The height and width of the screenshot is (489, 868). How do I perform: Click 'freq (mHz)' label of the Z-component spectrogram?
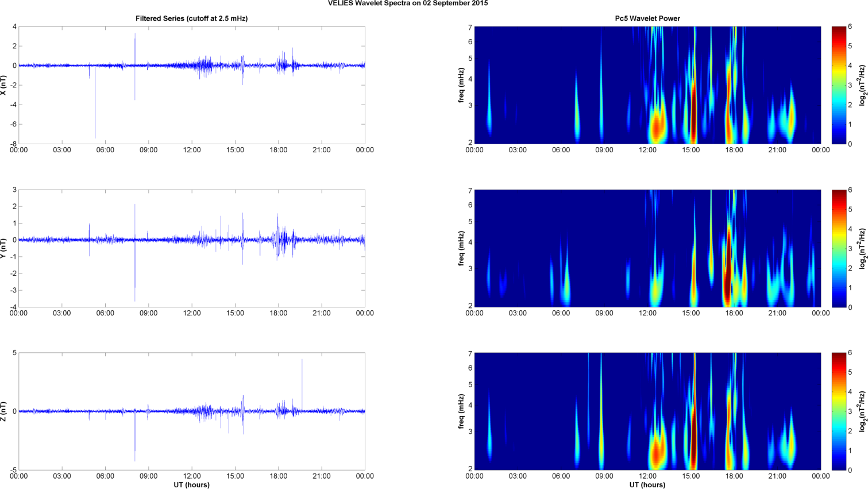[461, 411]
